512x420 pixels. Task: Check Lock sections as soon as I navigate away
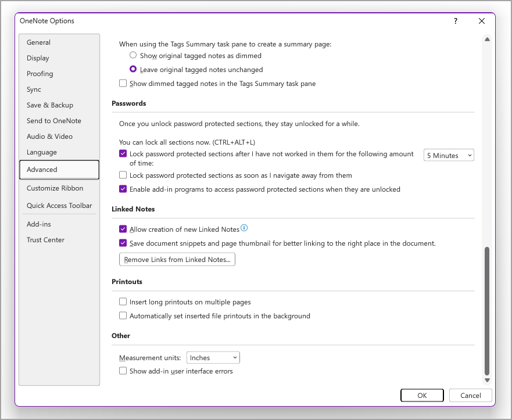click(x=123, y=175)
